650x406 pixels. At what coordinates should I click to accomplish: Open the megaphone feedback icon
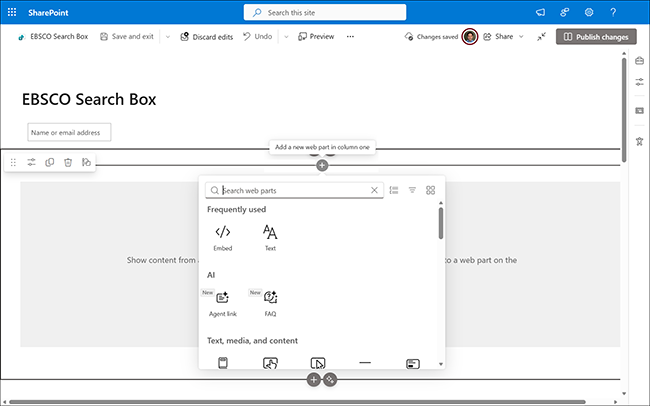click(540, 12)
